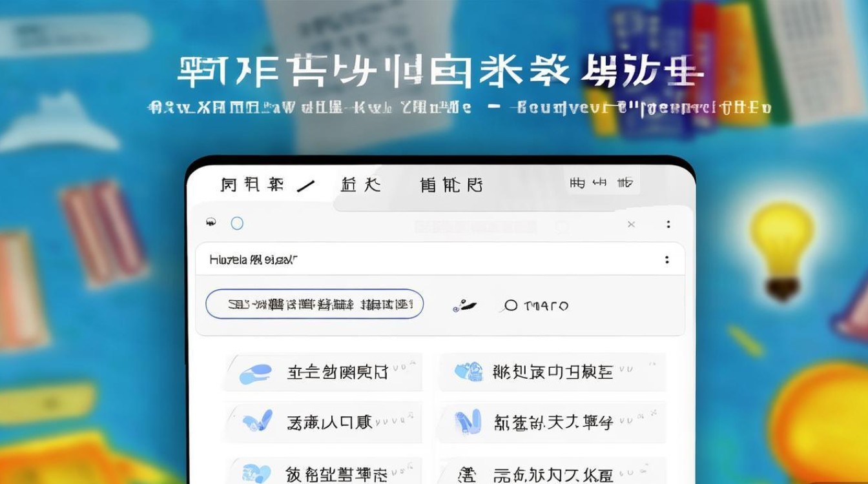The image size is (868, 484).
Task: Open the three-dot menu next to the X icon
Action: click(668, 224)
